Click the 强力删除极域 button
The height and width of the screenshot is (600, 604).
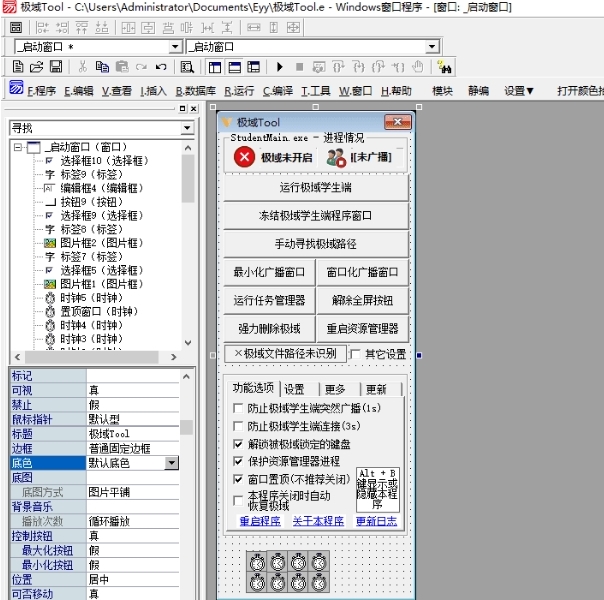269,329
